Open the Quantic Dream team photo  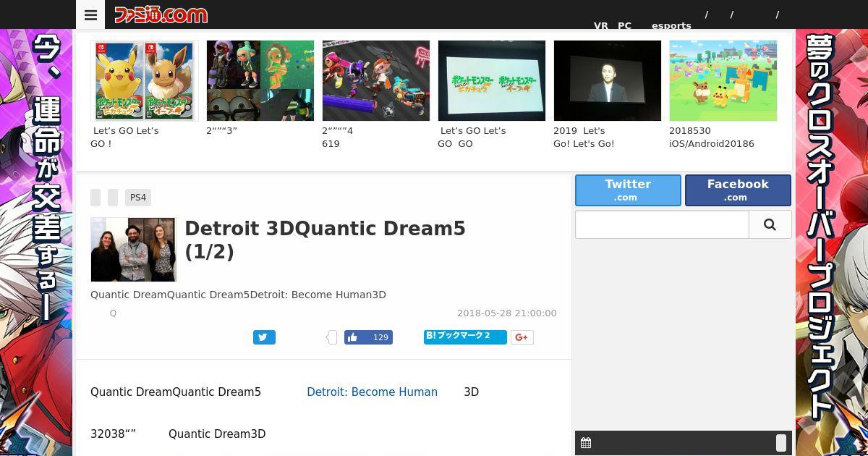[134, 250]
